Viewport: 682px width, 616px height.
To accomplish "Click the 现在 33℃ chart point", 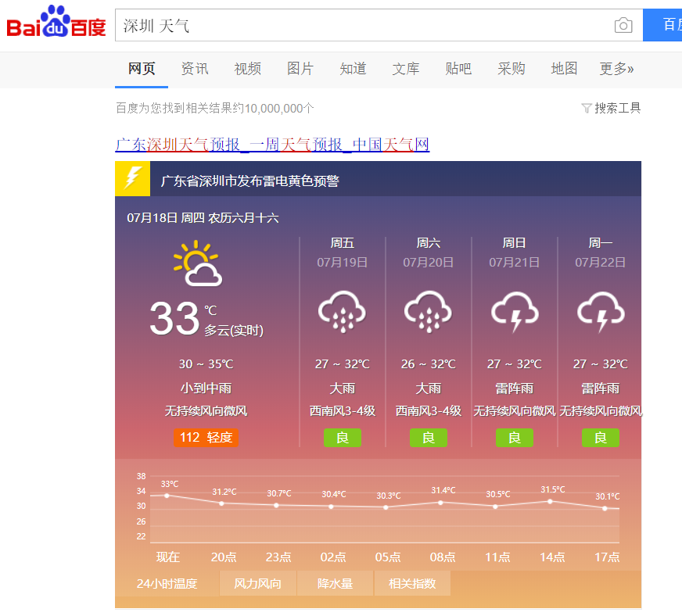I will pos(167,496).
